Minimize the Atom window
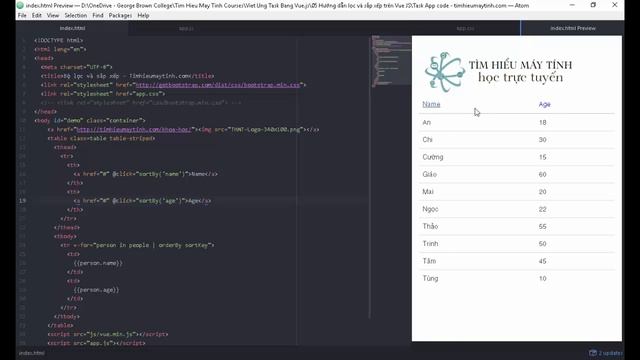The width and height of the screenshot is (640, 360). [572, 5]
